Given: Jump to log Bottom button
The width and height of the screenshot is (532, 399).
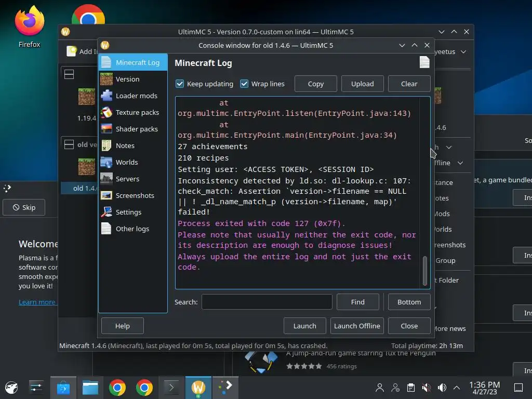Looking at the screenshot, I should (x=409, y=302).
